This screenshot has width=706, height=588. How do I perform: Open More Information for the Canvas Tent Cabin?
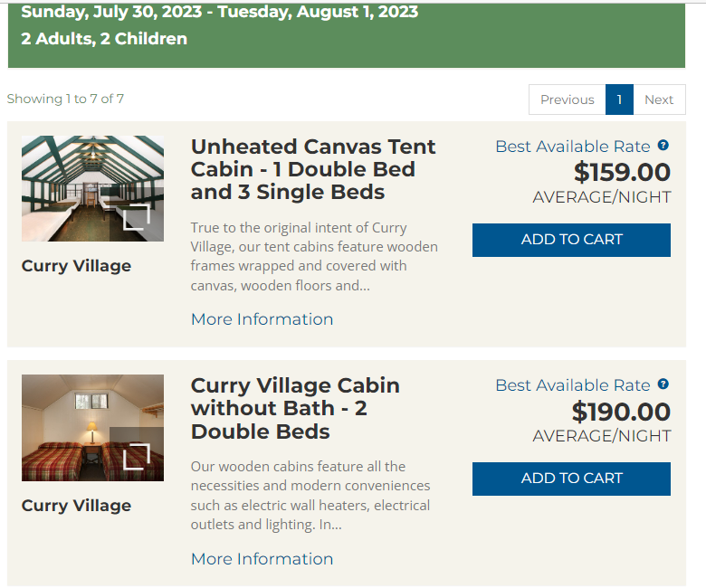[x=262, y=319]
